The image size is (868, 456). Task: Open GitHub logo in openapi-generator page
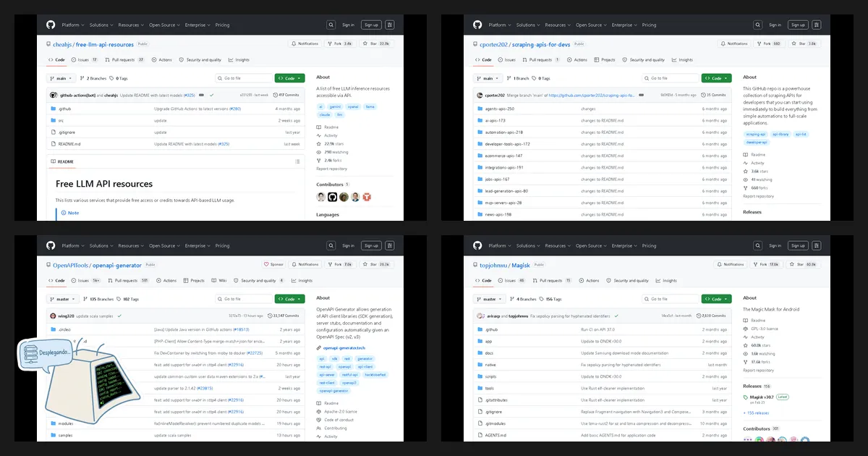point(51,245)
